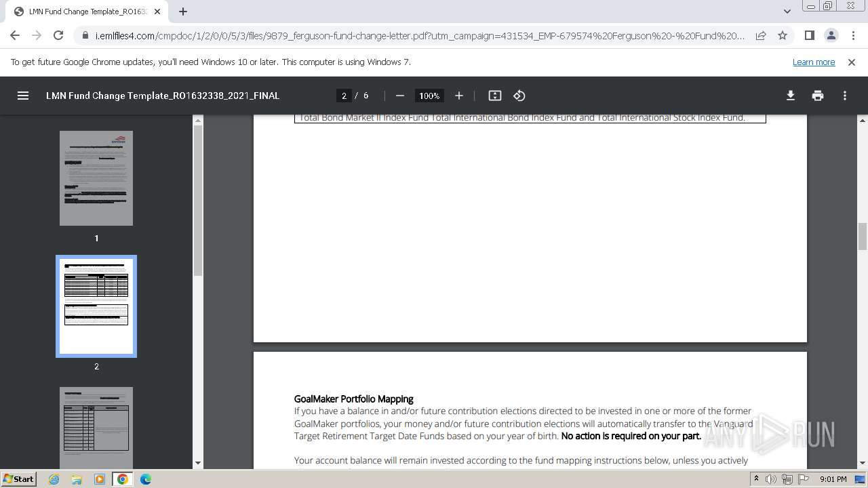Click the page number input field
The width and height of the screenshot is (868, 488).
pyautogui.click(x=344, y=96)
